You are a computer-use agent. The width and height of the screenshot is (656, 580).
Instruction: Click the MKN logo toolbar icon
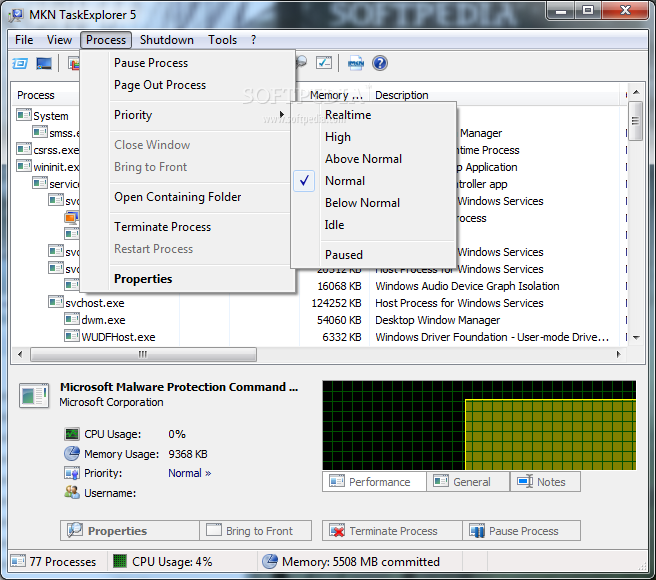[356, 63]
